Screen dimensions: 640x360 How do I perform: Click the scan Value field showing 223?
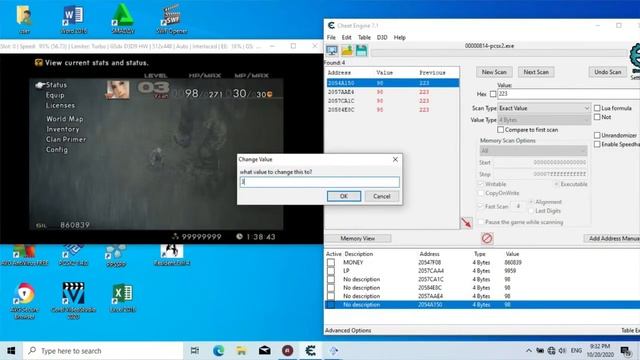568,94
